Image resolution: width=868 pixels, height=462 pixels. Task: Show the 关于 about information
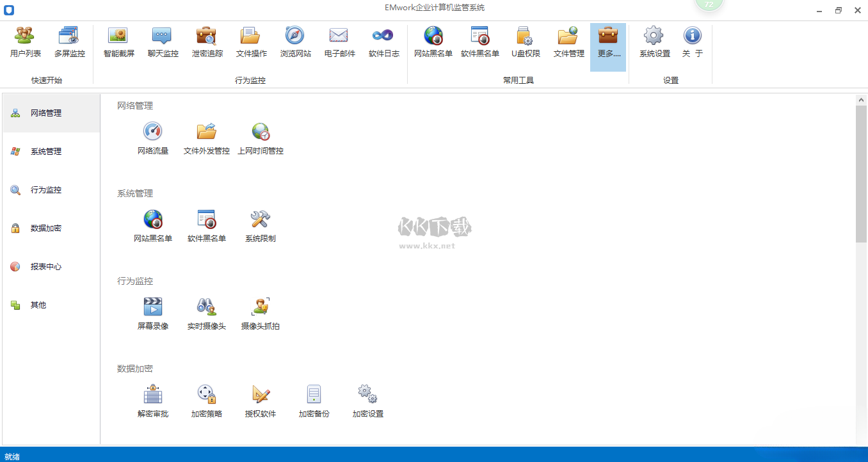coord(692,43)
